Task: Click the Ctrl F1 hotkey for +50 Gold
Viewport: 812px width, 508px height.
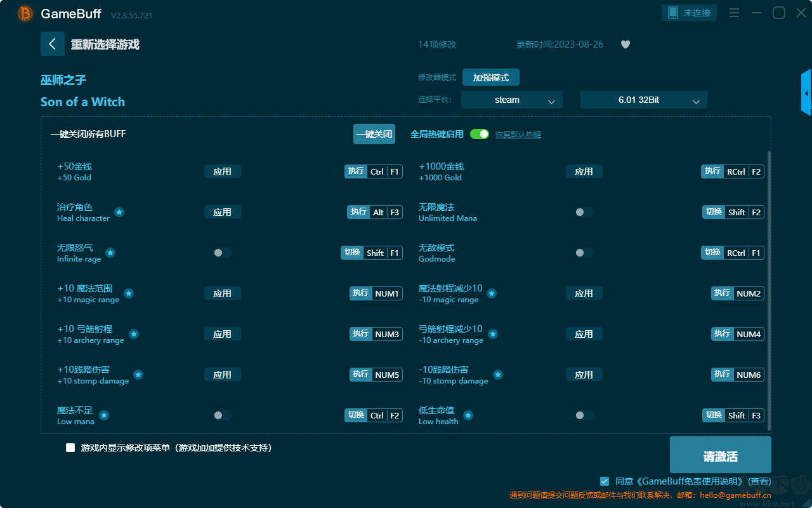Action: 374,171
